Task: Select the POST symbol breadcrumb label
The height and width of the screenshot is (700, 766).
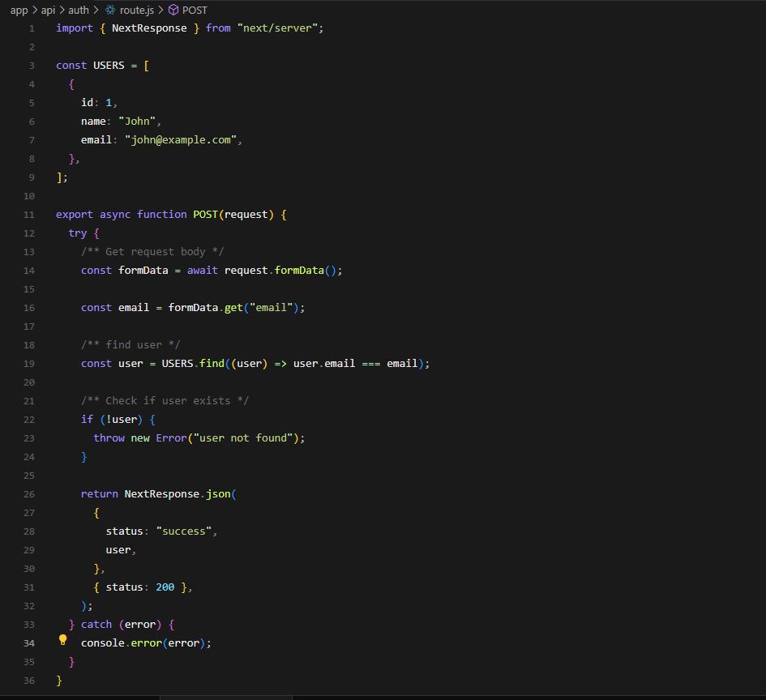Action: click(x=195, y=11)
